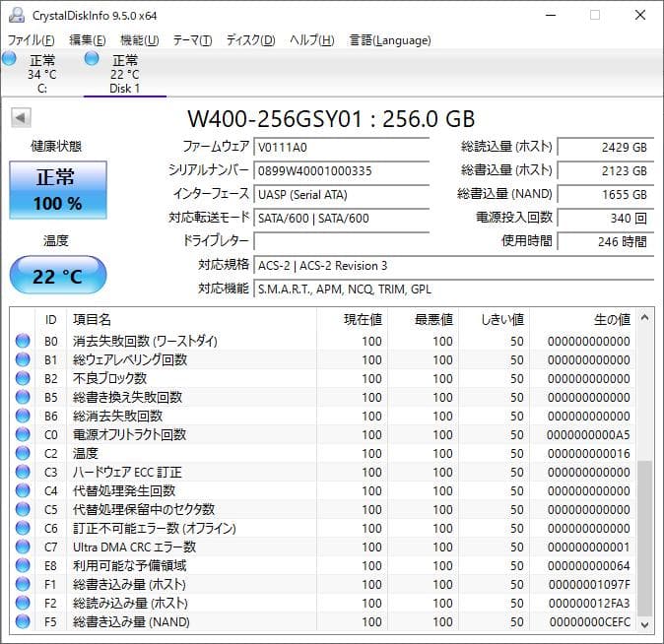Screen dimensions: 664x644
Task: Click the status orb in row B0
Action: click(23, 341)
